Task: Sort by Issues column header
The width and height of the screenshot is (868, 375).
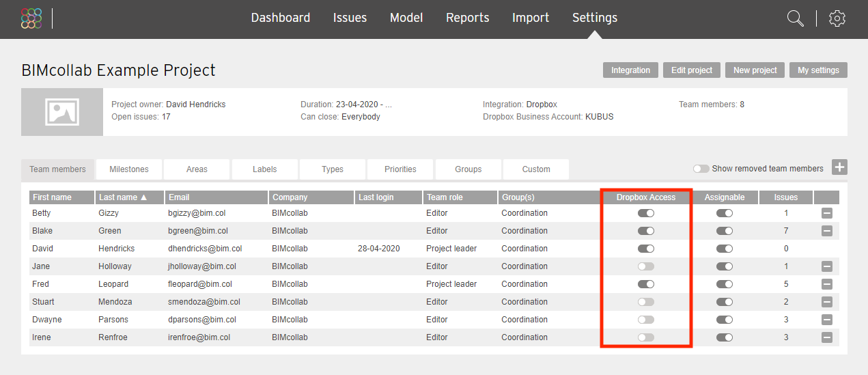Action: coord(786,197)
